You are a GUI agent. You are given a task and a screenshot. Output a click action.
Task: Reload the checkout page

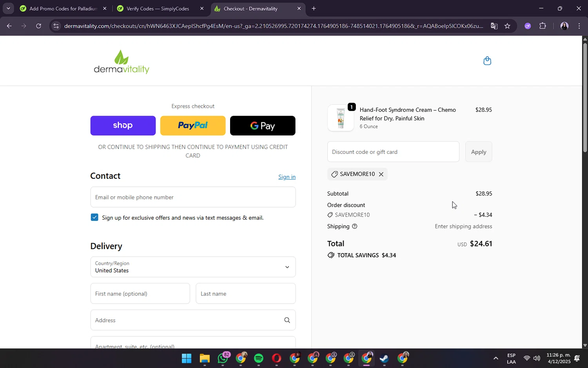pyautogui.click(x=38, y=26)
